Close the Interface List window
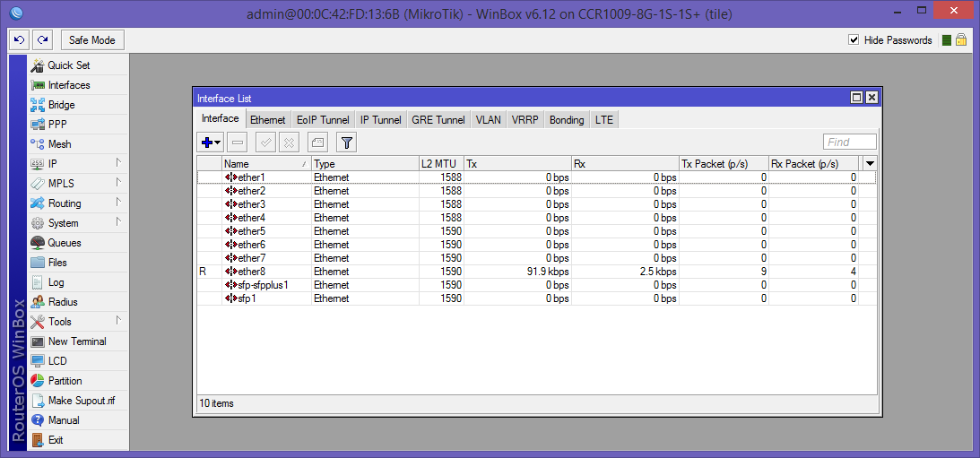The height and width of the screenshot is (458, 980). [872, 98]
